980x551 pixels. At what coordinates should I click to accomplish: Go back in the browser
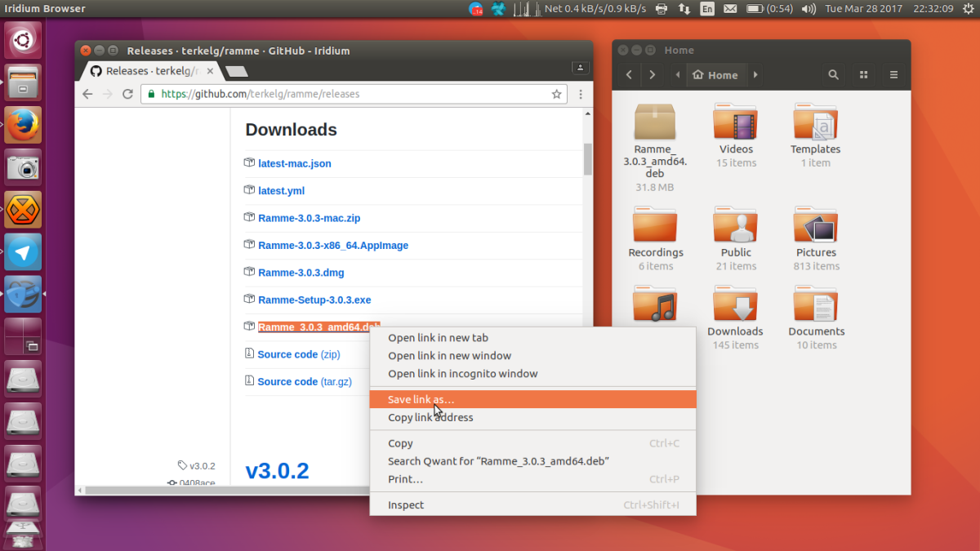point(88,94)
